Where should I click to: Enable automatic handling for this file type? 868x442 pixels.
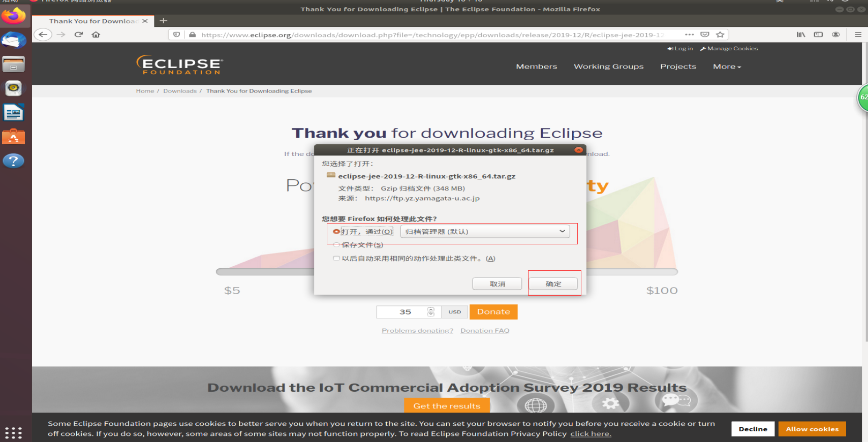coord(336,259)
